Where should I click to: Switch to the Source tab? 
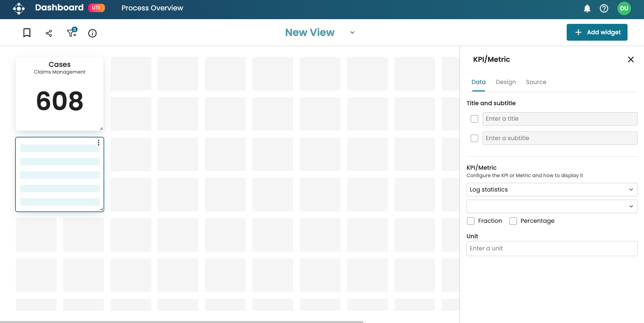pyautogui.click(x=536, y=82)
